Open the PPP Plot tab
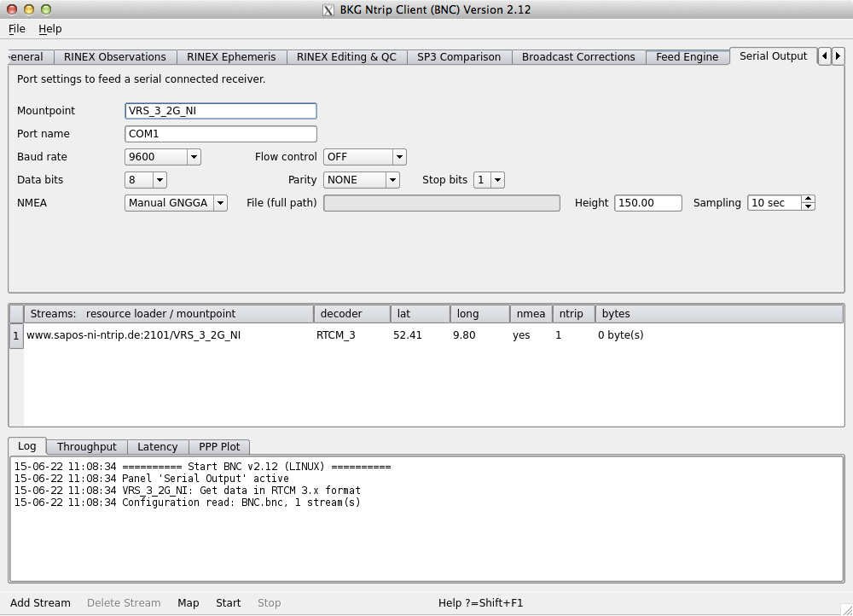Screen dimensions: 853x616 pyautogui.click(x=219, y=447)
